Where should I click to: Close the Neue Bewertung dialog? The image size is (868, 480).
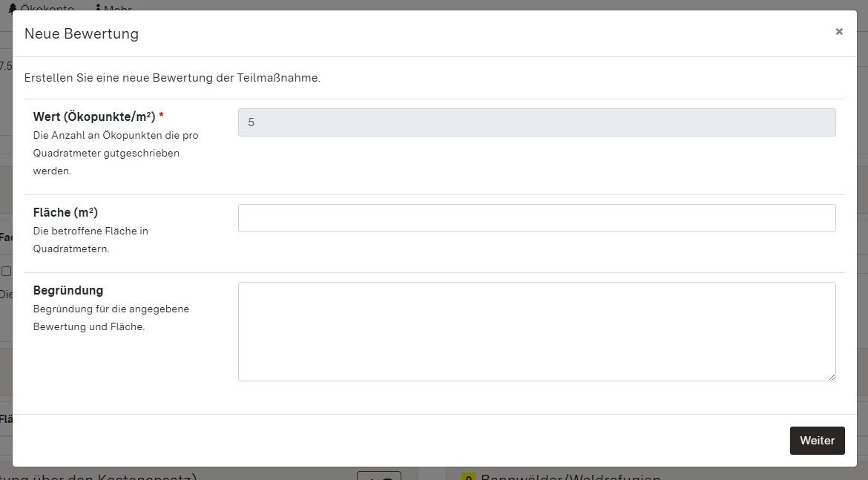coord(839,31)
